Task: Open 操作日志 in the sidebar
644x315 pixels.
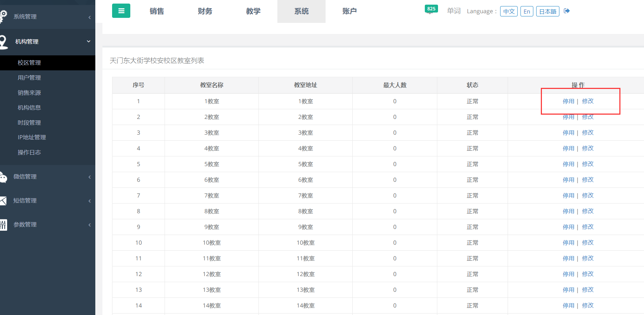Action: 29,152
